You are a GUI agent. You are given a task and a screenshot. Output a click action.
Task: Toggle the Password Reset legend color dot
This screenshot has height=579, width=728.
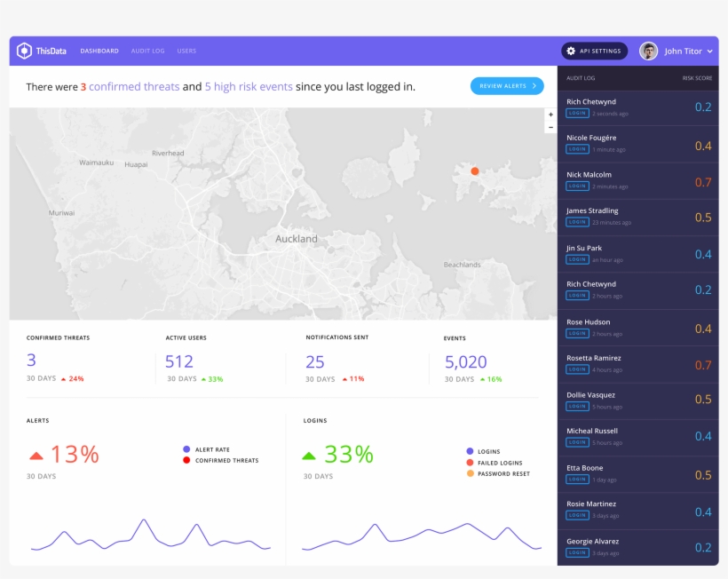(x=470, y=473)
